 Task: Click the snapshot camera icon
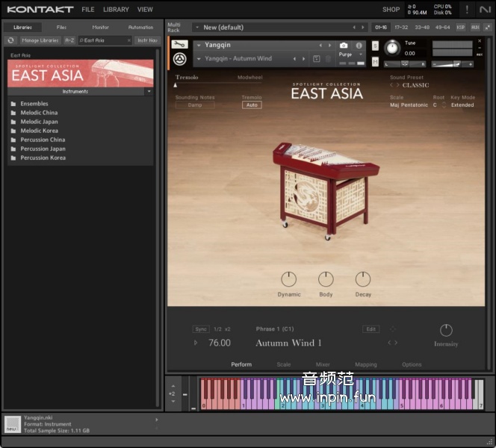click(x=344, y=46)
